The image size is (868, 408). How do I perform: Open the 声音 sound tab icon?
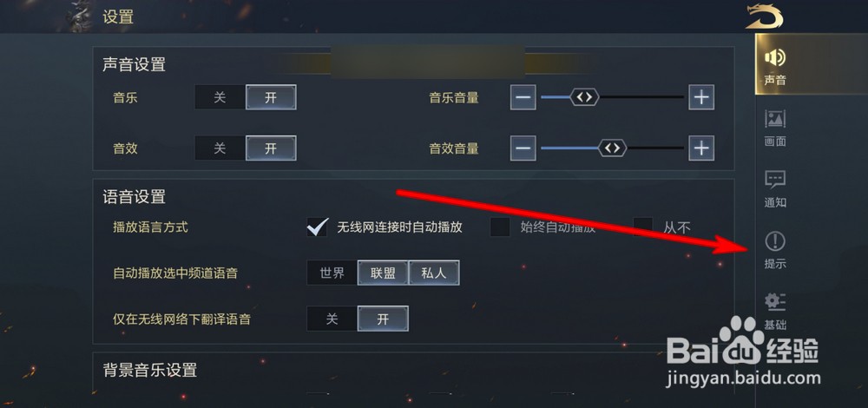coord(775,57)
